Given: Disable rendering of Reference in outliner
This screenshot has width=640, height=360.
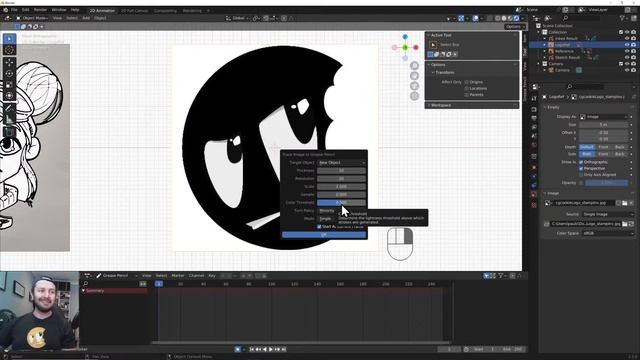Looking at the screenshot, I should (x=633, y=51).
